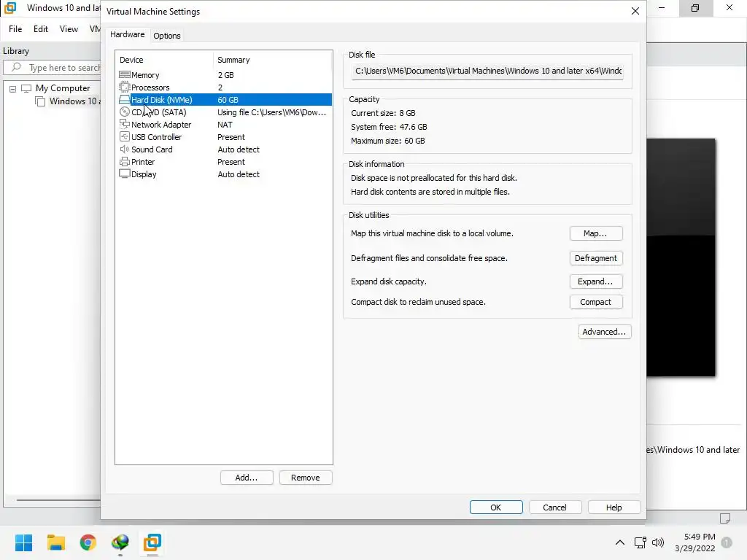Viewport: 747px width, 560px height.
Task: Click the Defragment button
Action: (x=596, y=258)
